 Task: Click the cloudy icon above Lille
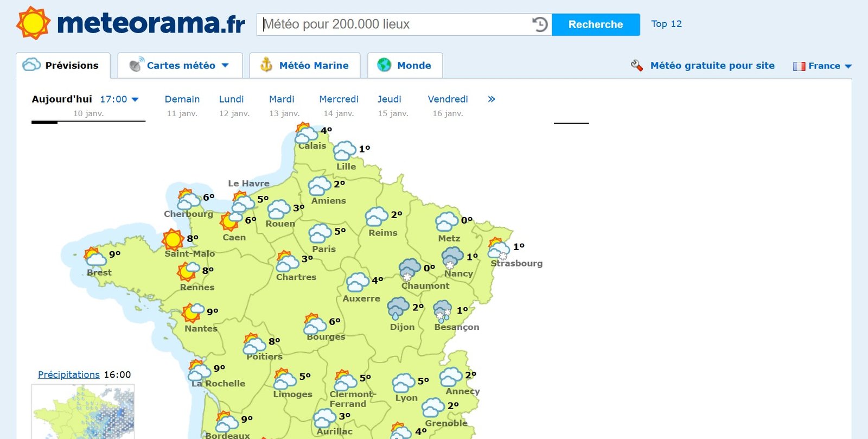click(344, 150)
